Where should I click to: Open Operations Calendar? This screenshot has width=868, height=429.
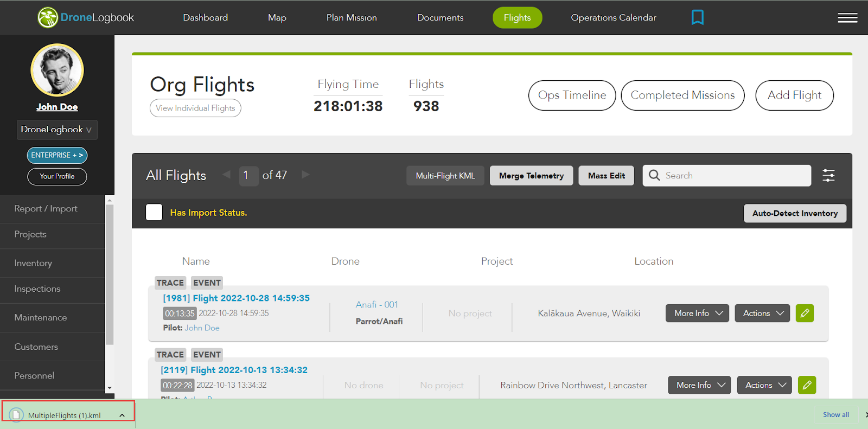614,17
